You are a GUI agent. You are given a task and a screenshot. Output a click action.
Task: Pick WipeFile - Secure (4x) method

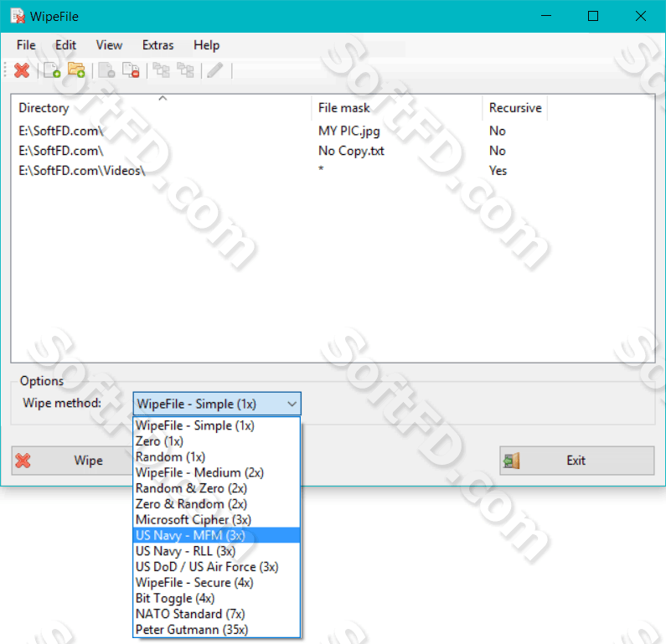(x=217, y=582)
